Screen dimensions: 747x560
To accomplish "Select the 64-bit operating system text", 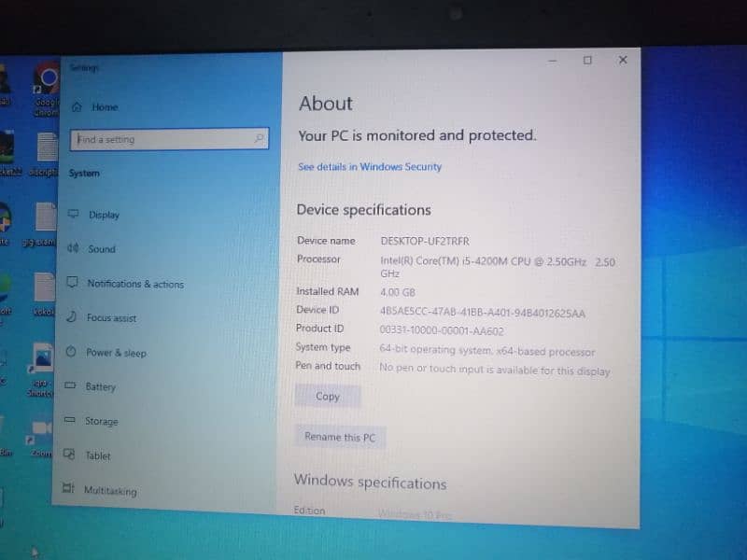I will tap(486, 351).
